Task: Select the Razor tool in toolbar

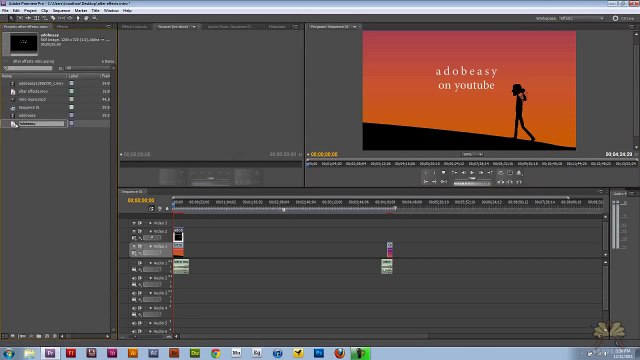Action: click(53, 18)
